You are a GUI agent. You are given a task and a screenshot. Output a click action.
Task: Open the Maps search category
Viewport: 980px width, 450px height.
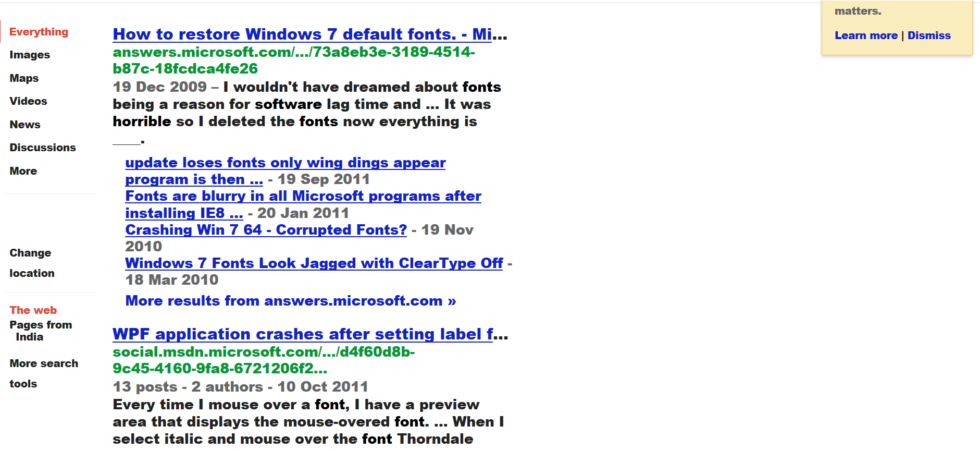point(24,78)
